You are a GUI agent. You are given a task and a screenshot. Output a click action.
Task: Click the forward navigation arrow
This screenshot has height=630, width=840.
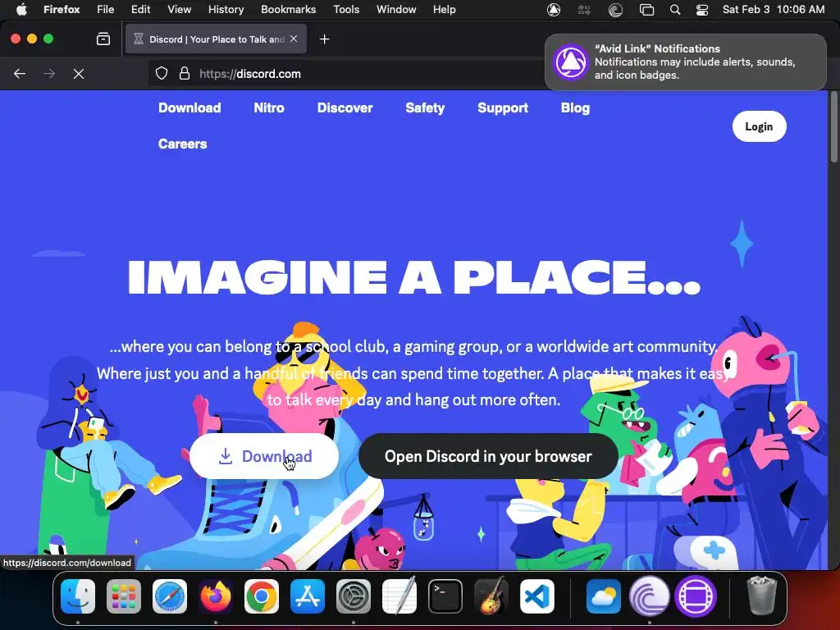[49, 74]
